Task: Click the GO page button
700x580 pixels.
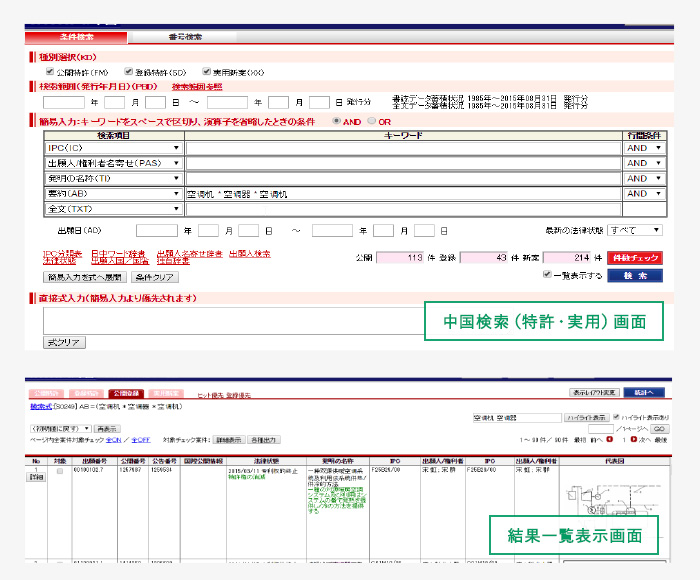Action: (659, 429)
